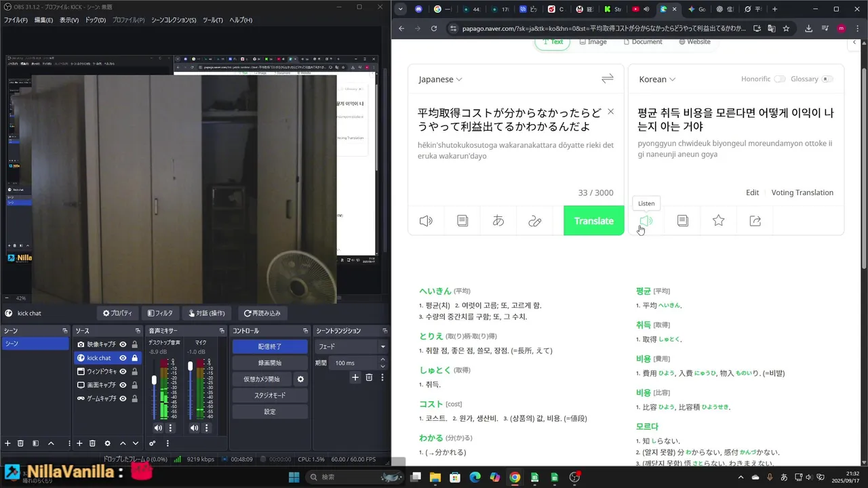868x488 pixels.
Task: Save translation with the star icon
Action: click(x=719, y=221)
